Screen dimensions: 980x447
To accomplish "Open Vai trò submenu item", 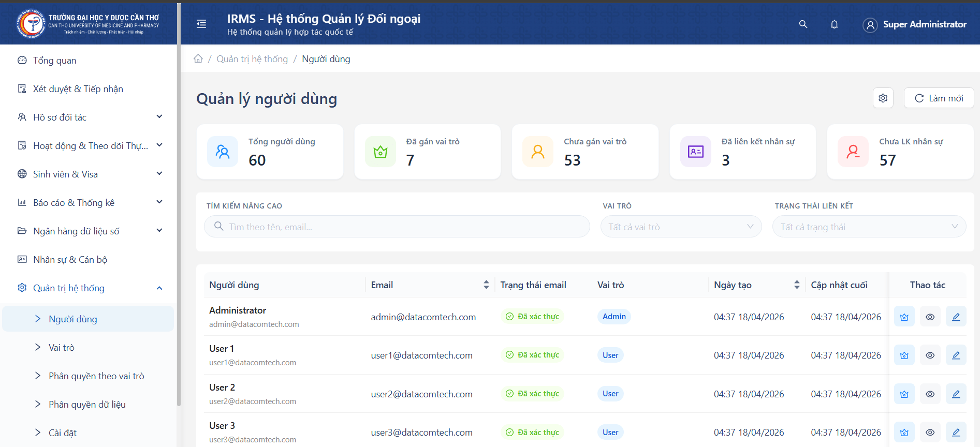I will coord(62,348).
